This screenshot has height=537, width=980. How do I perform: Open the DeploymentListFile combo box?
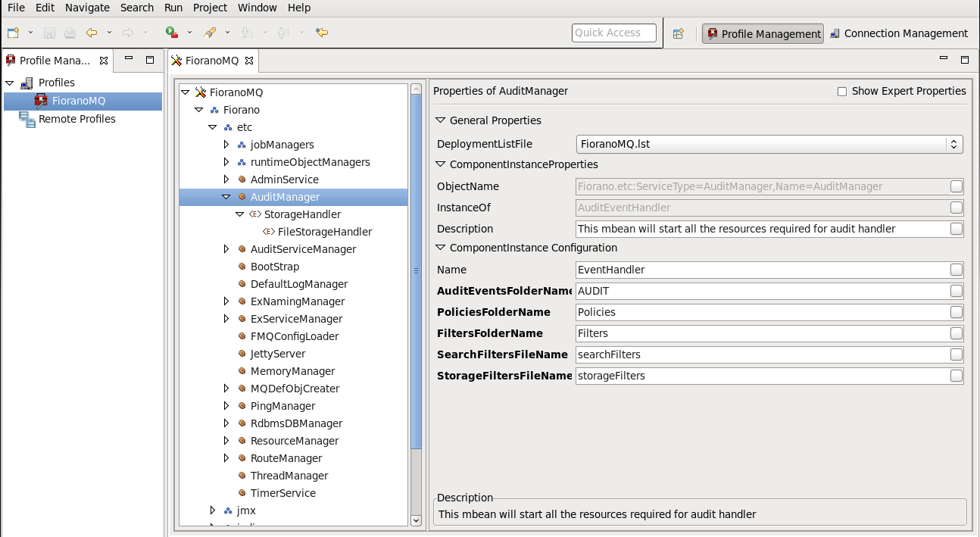tap(769, 144)
